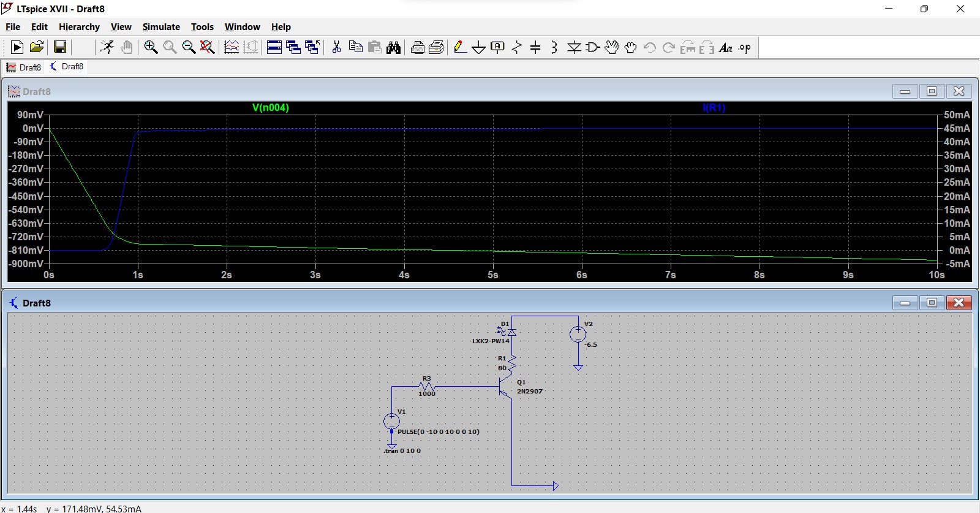Select resistor R3 in the schematic
Viewport: 980px width, 513px height.
pyautogui.click(x=427, y=387)
